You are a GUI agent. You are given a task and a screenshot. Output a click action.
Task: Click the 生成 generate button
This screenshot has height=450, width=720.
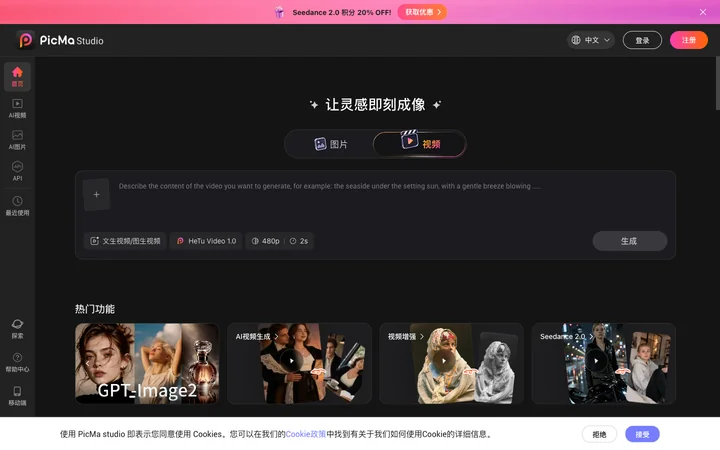(630, 241)
